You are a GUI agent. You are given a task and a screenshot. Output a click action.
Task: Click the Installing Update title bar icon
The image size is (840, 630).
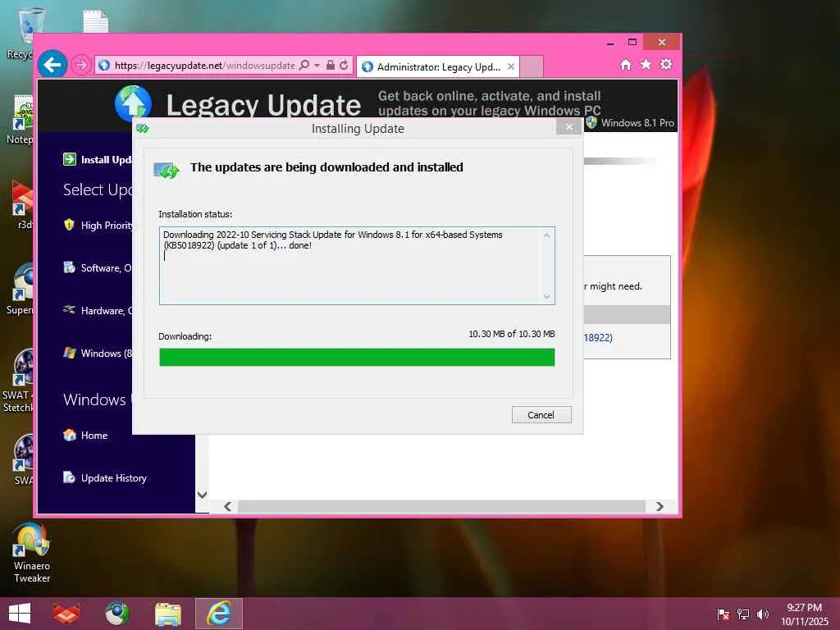(x=143, y=129)
